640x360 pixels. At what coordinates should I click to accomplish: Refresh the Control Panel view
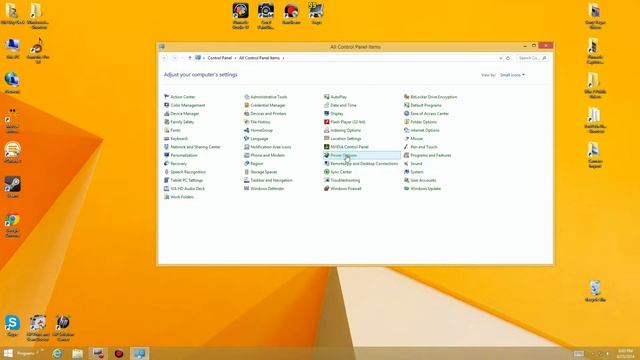(508, 58)
